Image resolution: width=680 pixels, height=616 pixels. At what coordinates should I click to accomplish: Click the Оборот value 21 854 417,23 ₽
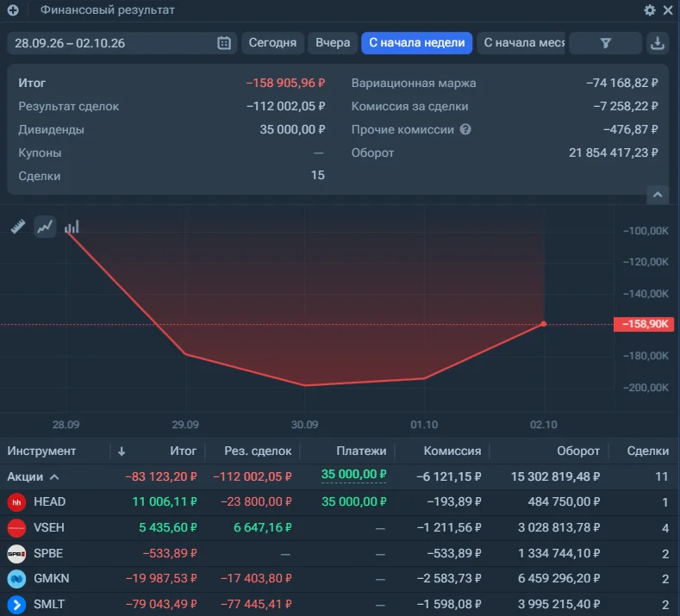[614, 152]
